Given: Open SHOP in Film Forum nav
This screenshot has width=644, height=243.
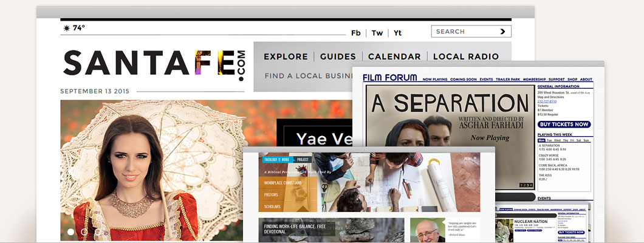Looking at the screenshot, I should click(572, 79).
